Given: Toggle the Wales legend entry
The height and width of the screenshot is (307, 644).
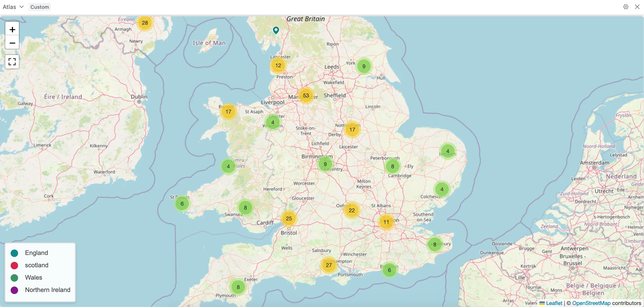Looking at the screenshot, I should (x=33, y=278).
